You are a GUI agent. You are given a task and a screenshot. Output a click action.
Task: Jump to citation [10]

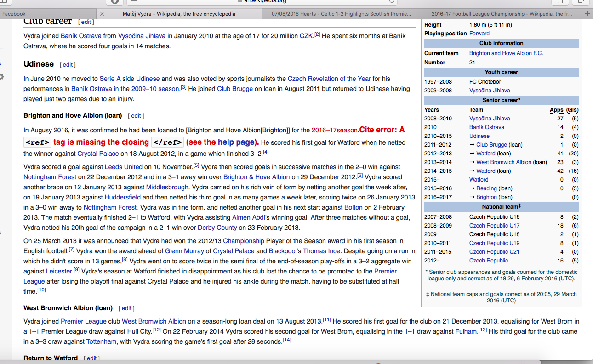tap(42, 290)
